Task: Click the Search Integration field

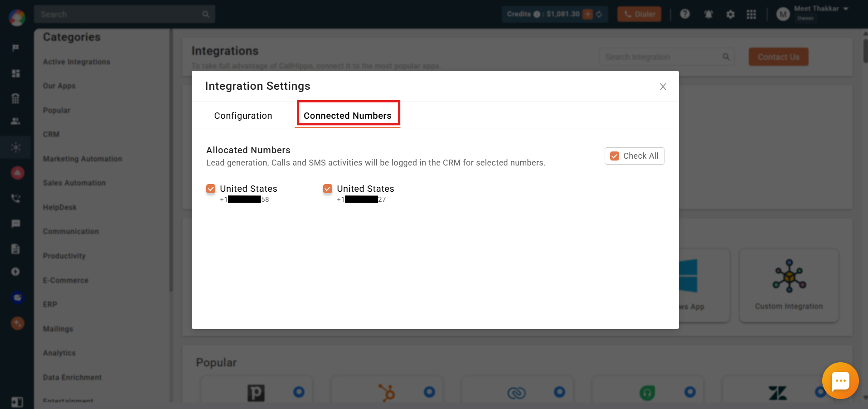Action: [x=667, y=57]
